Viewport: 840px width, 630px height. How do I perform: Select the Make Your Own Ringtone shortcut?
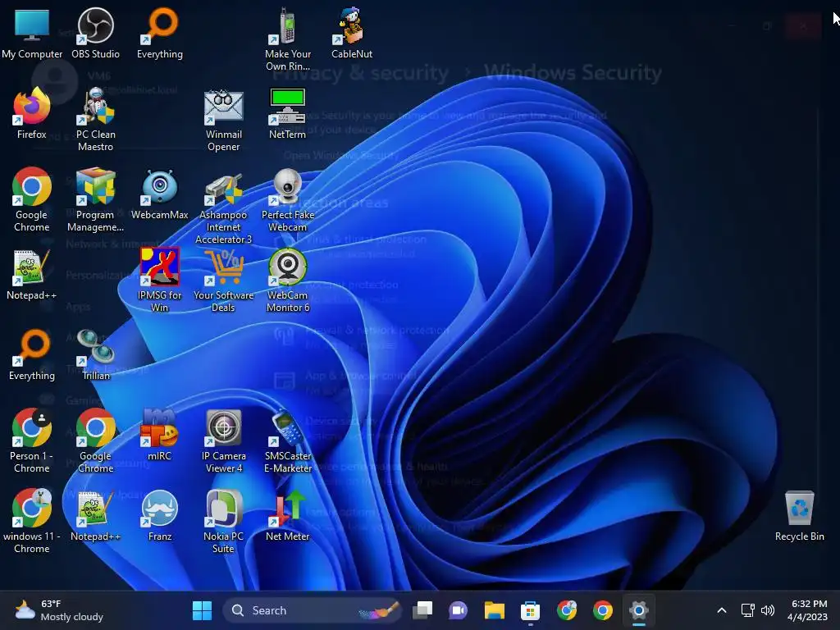coord(288,39)
